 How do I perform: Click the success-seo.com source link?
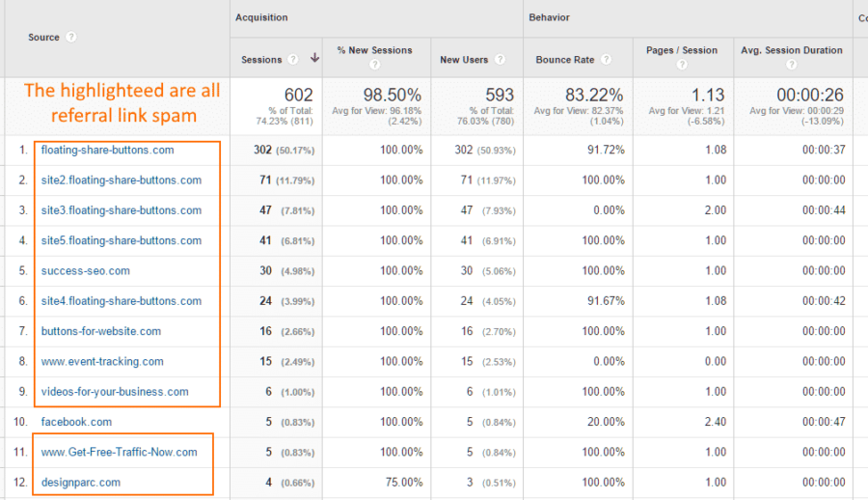(x=85, y=270)
